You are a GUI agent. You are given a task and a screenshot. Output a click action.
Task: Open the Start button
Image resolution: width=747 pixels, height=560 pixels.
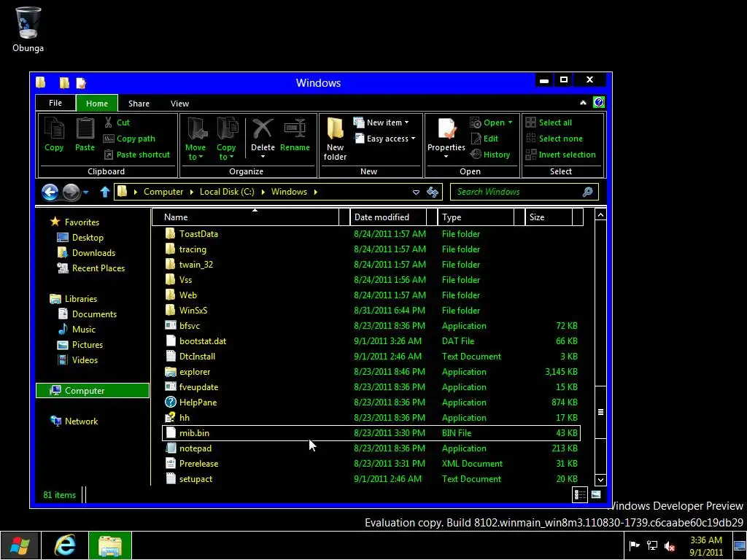[20, 545]
